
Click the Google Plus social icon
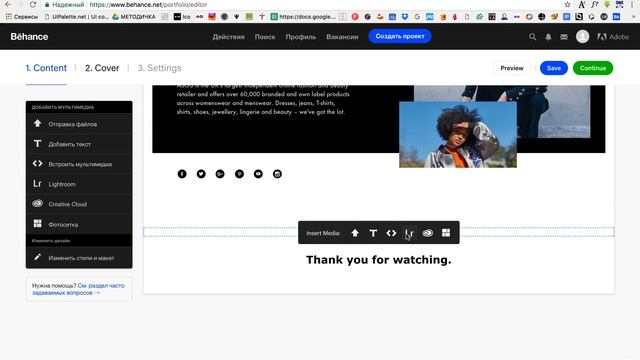point(220,174)
